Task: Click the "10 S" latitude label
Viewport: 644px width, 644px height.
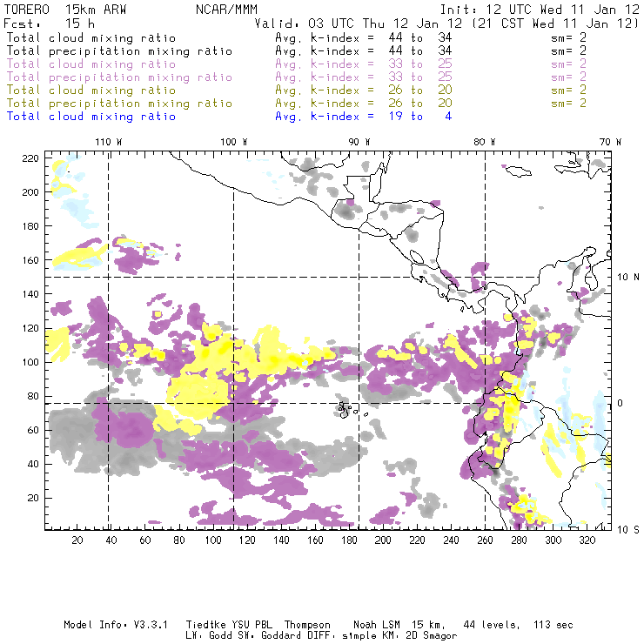Action: (x=628, y=530)
